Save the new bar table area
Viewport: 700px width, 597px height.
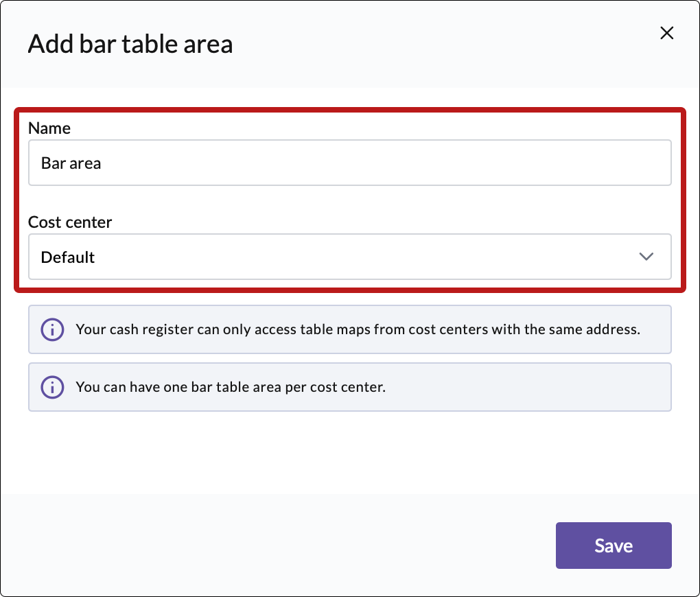click(613, 546)
